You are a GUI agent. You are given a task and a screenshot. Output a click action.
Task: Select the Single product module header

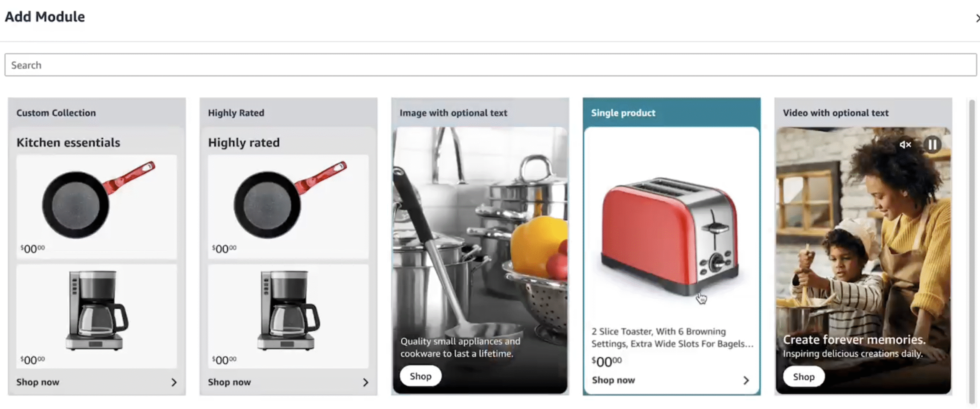pos(623,113)
